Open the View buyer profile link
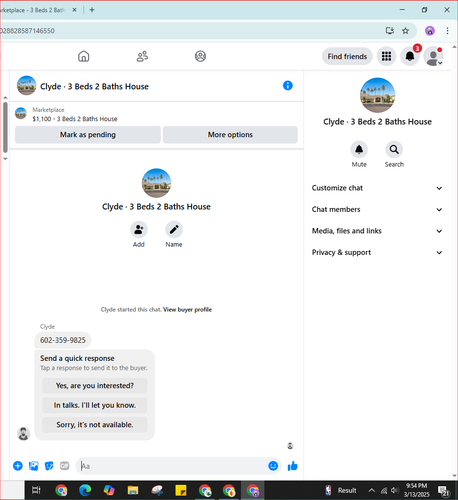 tap(187, 310)
